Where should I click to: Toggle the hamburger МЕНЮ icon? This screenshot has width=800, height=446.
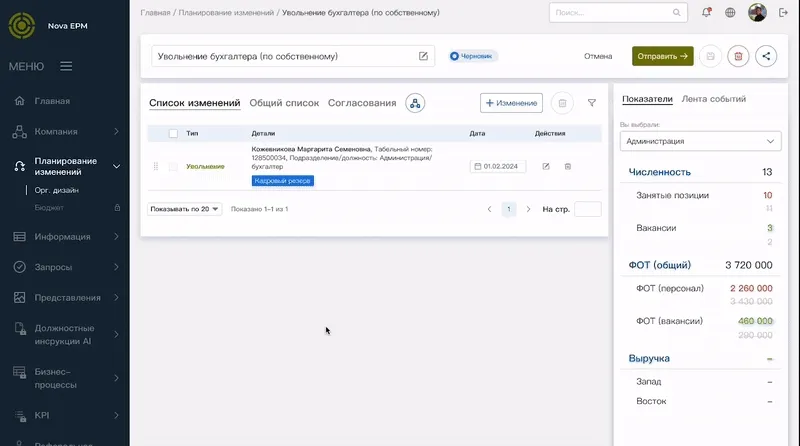point(66,66)
